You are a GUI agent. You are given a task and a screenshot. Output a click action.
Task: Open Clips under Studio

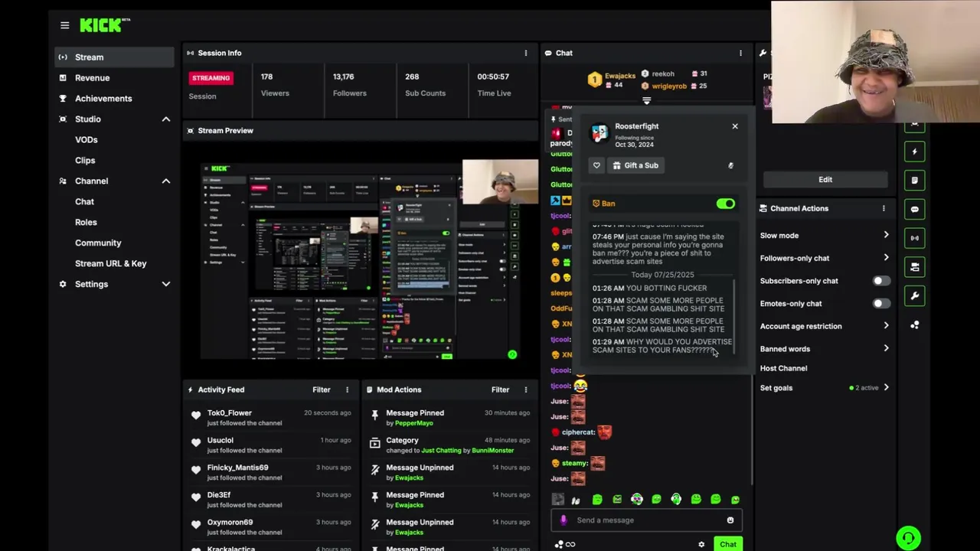(85, 160)
